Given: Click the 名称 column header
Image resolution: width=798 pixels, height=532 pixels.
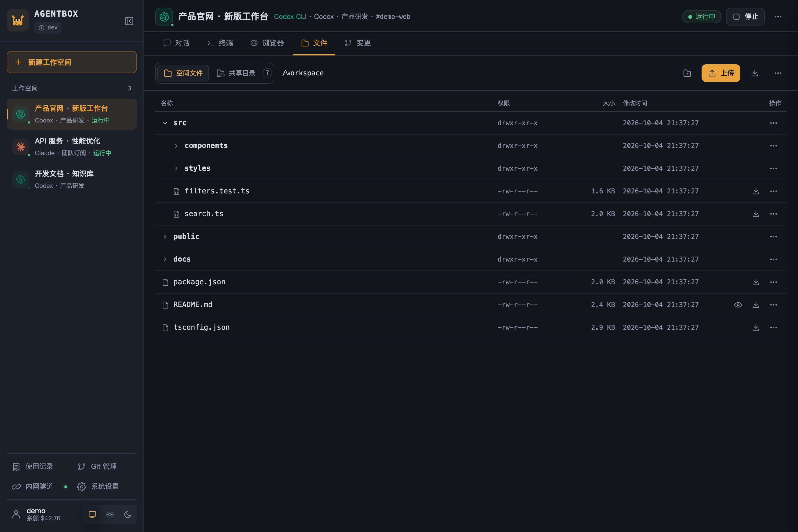Looking at the screenshot, I should (x=167, y=103).
